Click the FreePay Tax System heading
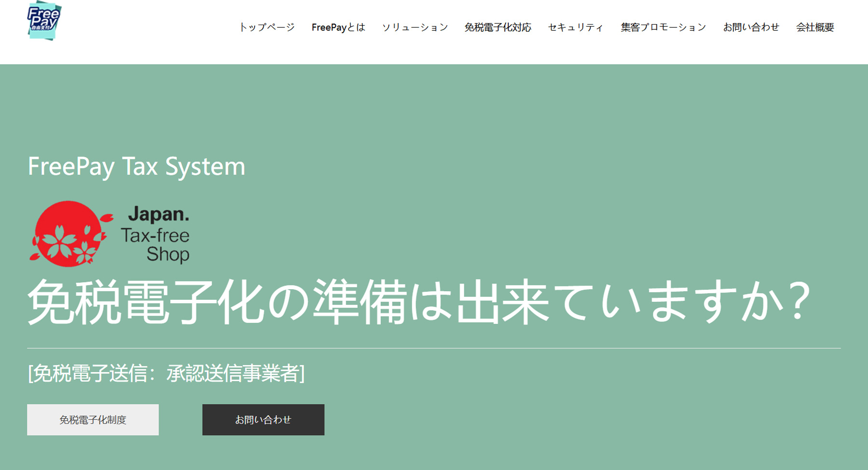Screen dimensions: 868x470 136,167
